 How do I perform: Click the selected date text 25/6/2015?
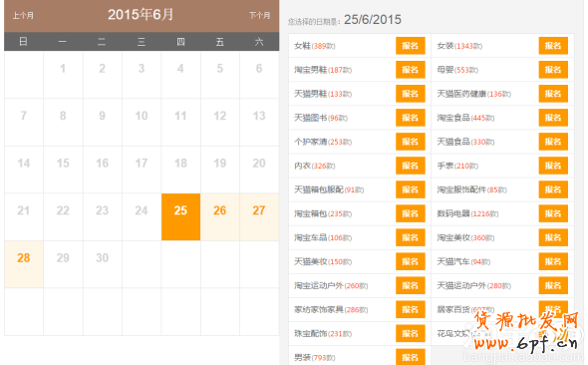[373, 20]
